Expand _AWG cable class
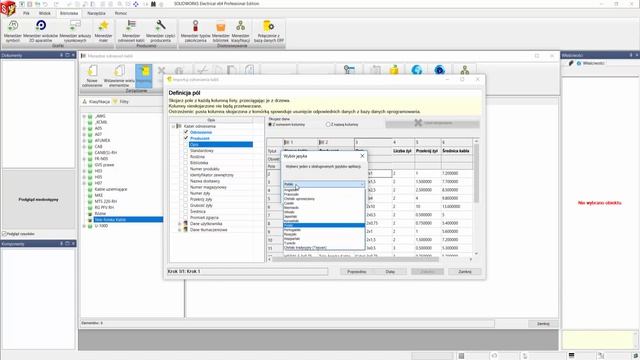The width and height of the screenshot is (640, 360). tap(84, 116)
